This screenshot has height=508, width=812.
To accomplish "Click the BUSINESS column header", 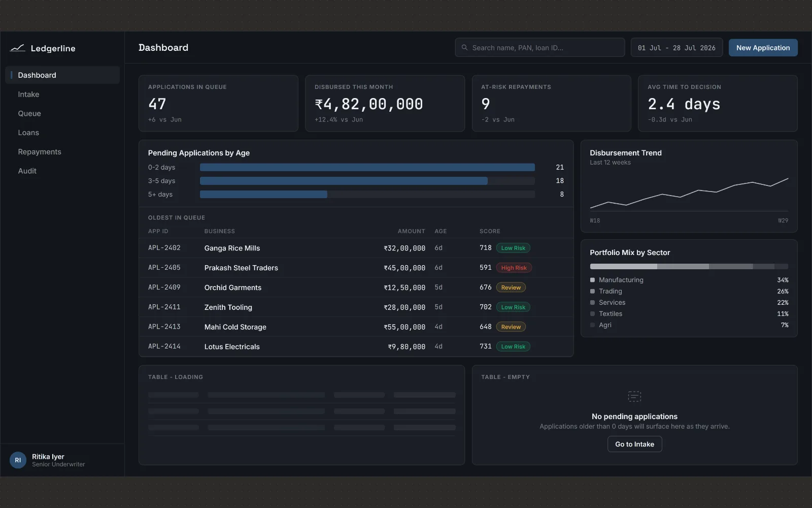I will point(219,231).
